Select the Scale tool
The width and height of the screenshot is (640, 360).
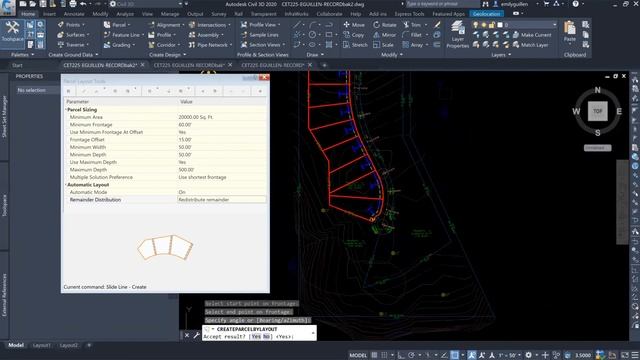point(383,44)
